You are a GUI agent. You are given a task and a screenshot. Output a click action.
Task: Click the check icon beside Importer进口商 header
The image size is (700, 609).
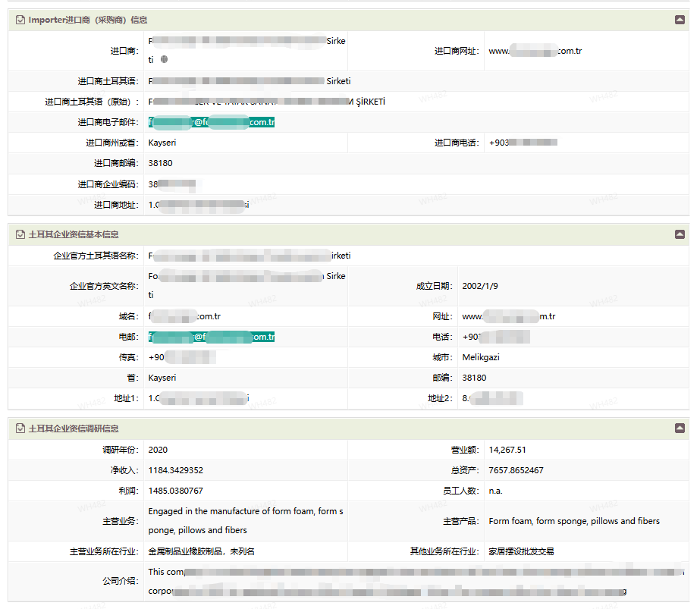20,20
